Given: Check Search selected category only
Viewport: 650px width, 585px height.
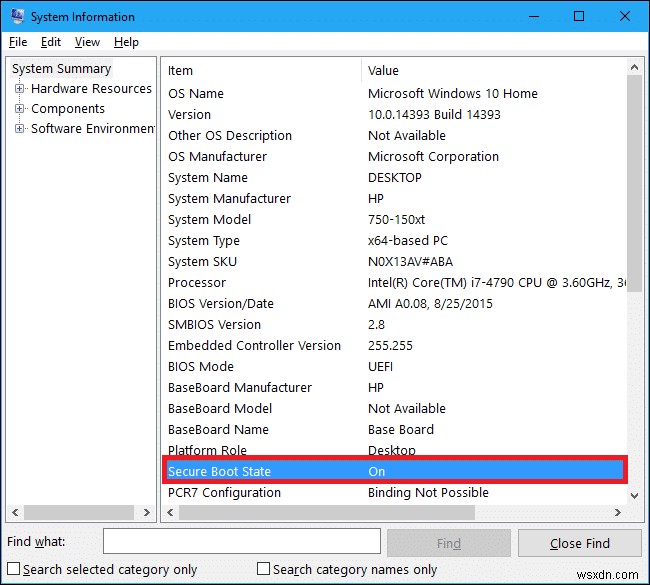Looking at the screenshot, I should (x=14, y=568).
